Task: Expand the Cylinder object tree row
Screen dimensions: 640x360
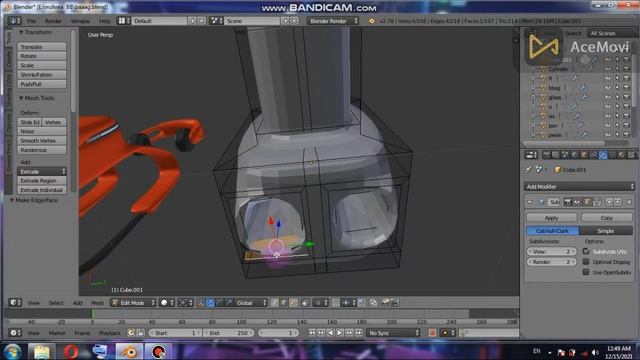Action: pos(533,69)
